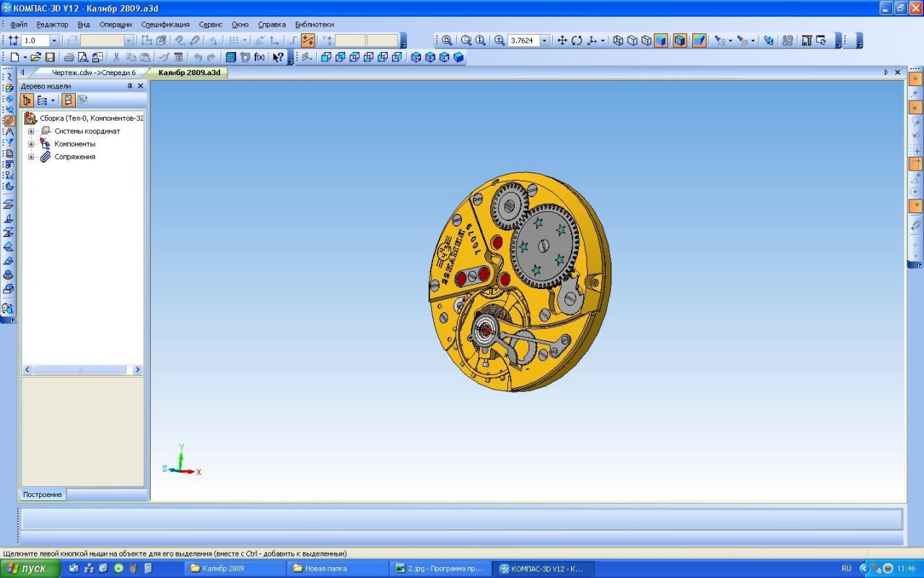Open Variables via the f(x) icon

click(x=259, y=57)
